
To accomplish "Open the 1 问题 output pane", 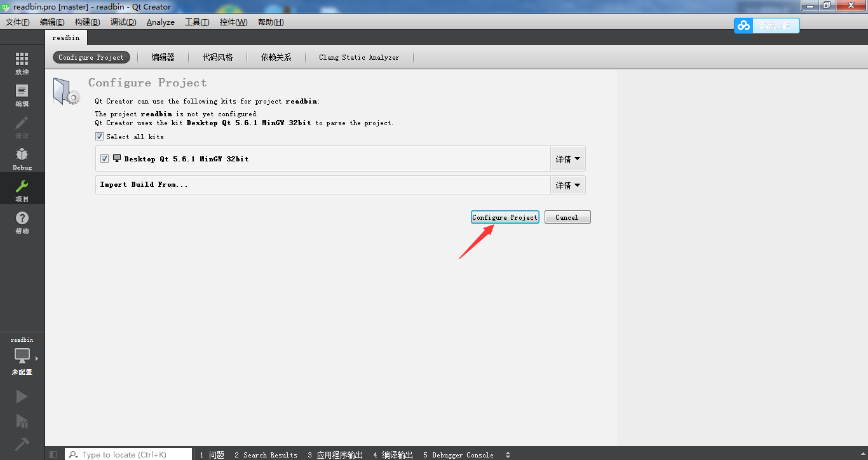I will point(212,454).
